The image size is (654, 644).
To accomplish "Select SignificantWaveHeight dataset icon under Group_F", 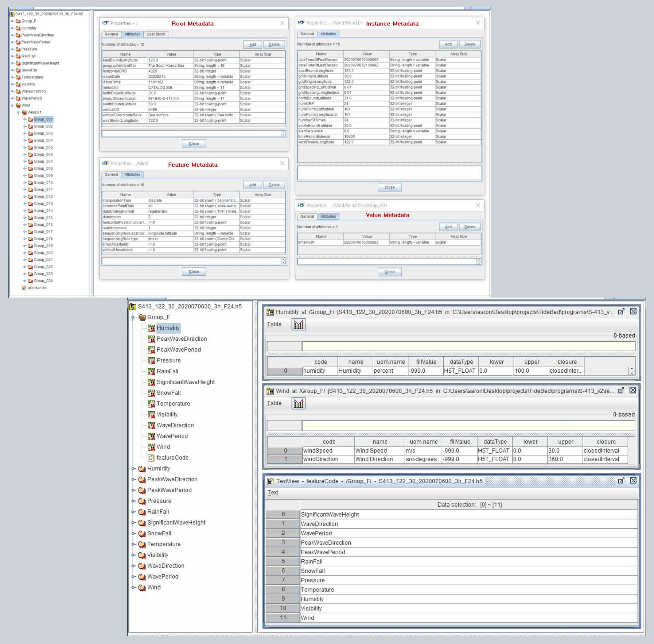I will click(x=151, y=382).
